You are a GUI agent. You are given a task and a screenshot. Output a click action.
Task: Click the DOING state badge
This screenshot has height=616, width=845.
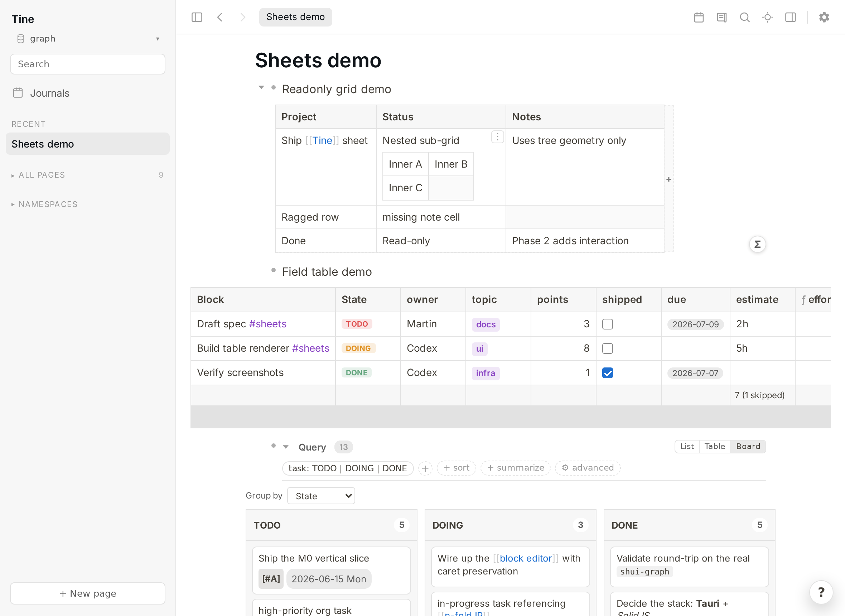point(358,348)
